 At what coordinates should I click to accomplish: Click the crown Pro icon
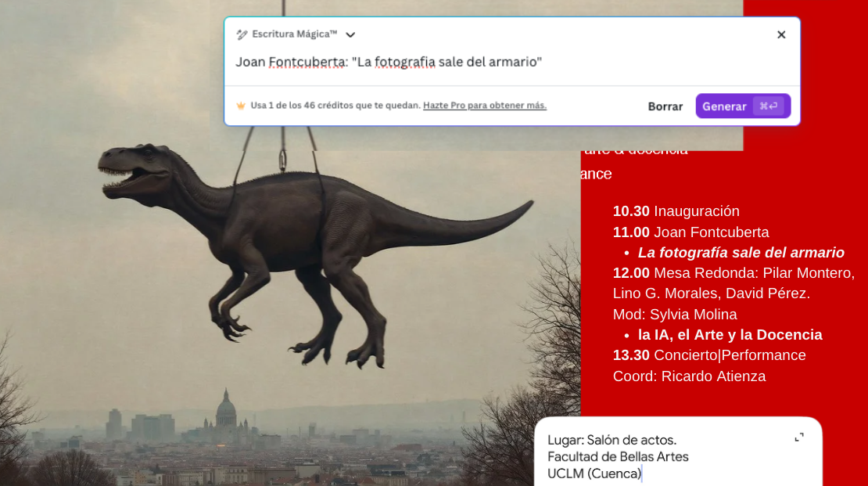click(241, 106)
